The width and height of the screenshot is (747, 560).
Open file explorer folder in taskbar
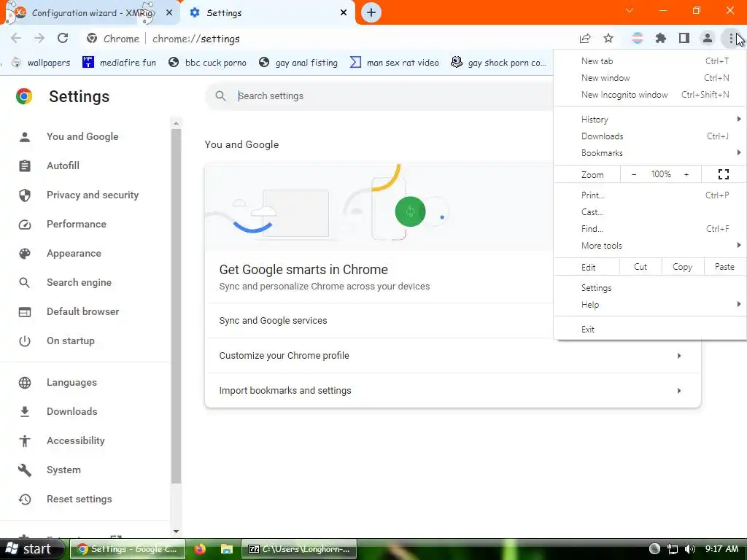click(226, 549)
